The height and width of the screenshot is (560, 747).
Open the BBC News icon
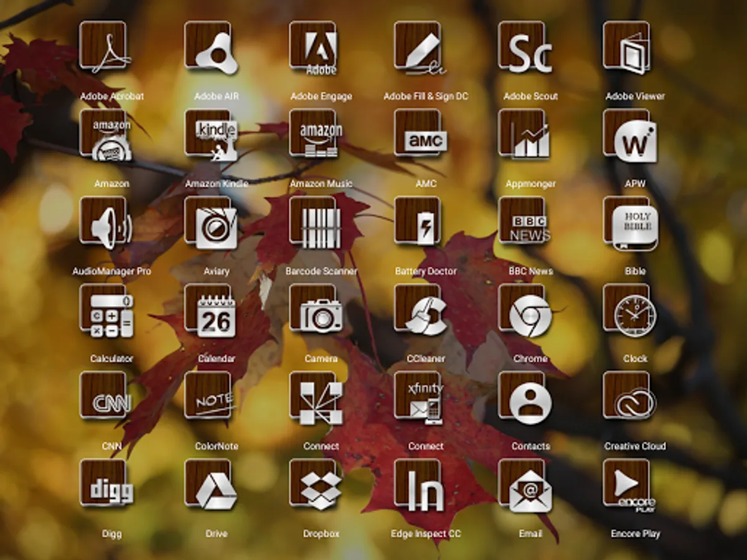click(x=525, y=222)
